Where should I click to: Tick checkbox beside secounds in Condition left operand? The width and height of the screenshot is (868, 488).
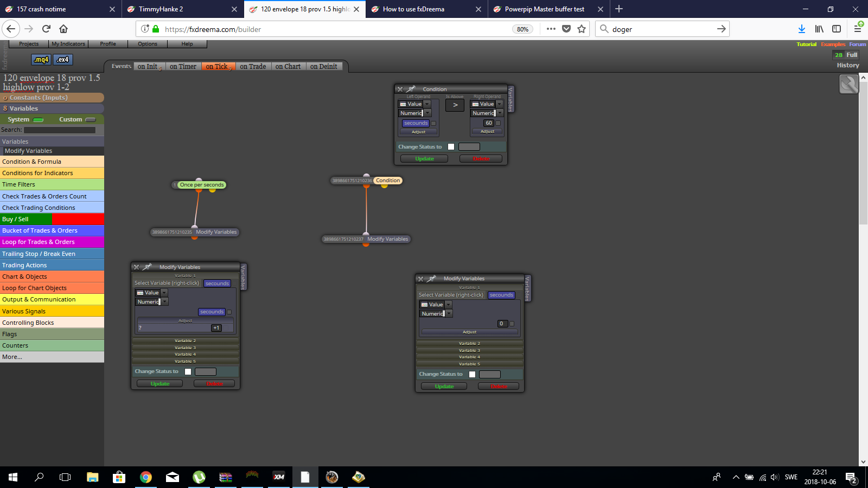click(433, 123)
